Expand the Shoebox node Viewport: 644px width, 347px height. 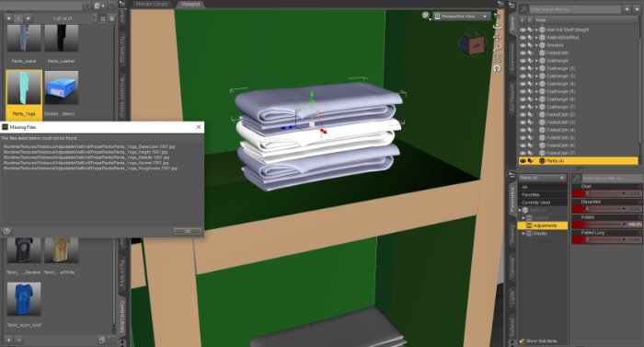536,45
